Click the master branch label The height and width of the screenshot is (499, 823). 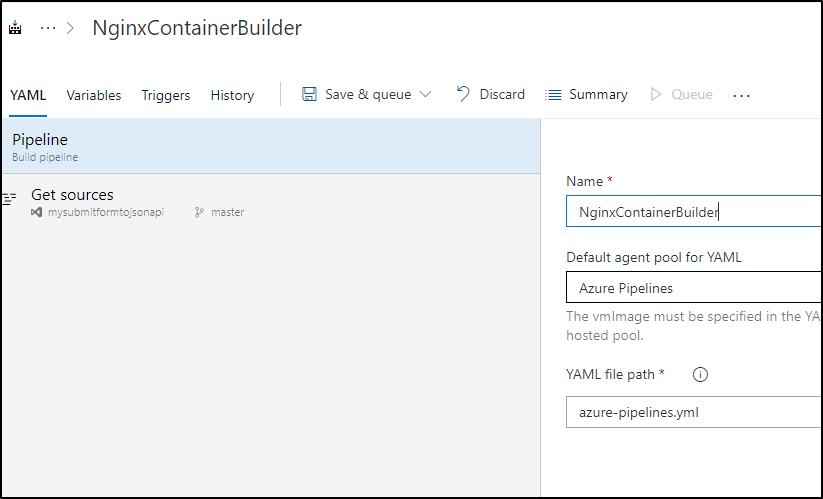point(227,213)
